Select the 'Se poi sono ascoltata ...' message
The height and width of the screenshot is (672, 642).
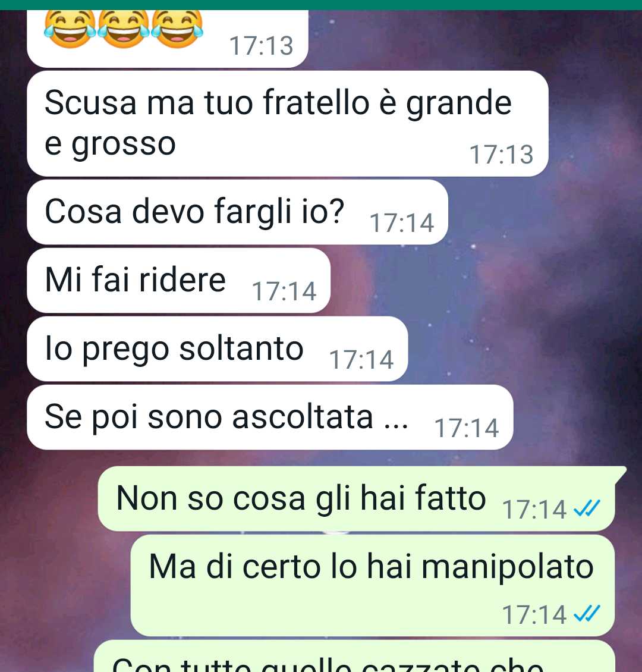coord(270,417)
